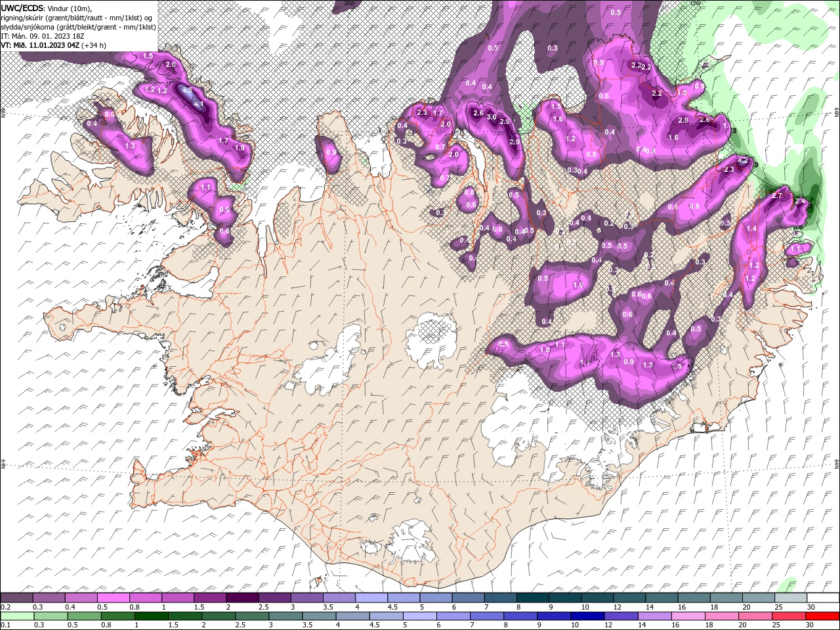Pick light periwinkle upper swatch 4 to 4.5
Screen dimensions: 840x630
tap(371, 598)
